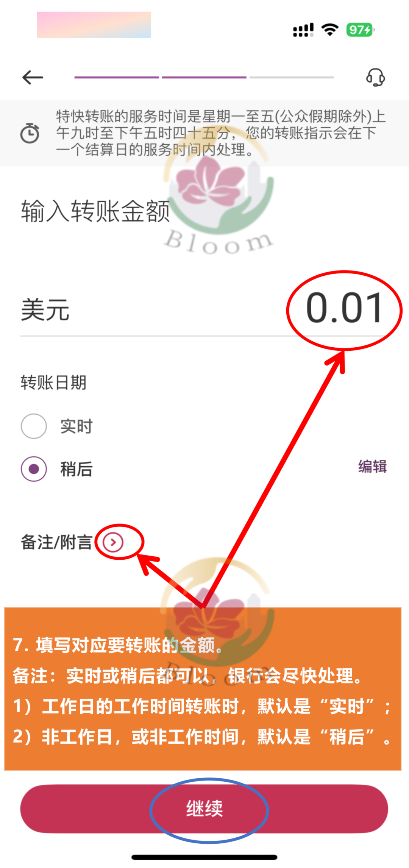
Task: Select the 实时 radio button
Action: (x=34, y=426)
